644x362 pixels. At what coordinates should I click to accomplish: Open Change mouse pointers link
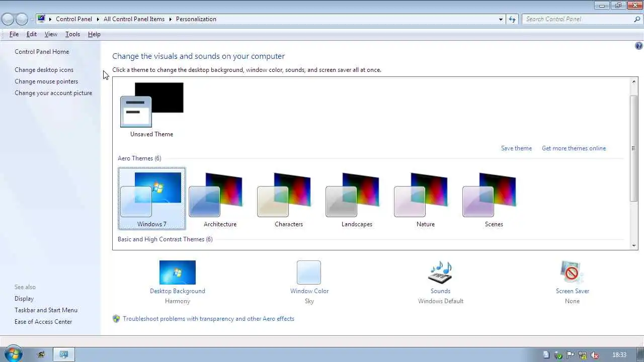click(46, 81)
